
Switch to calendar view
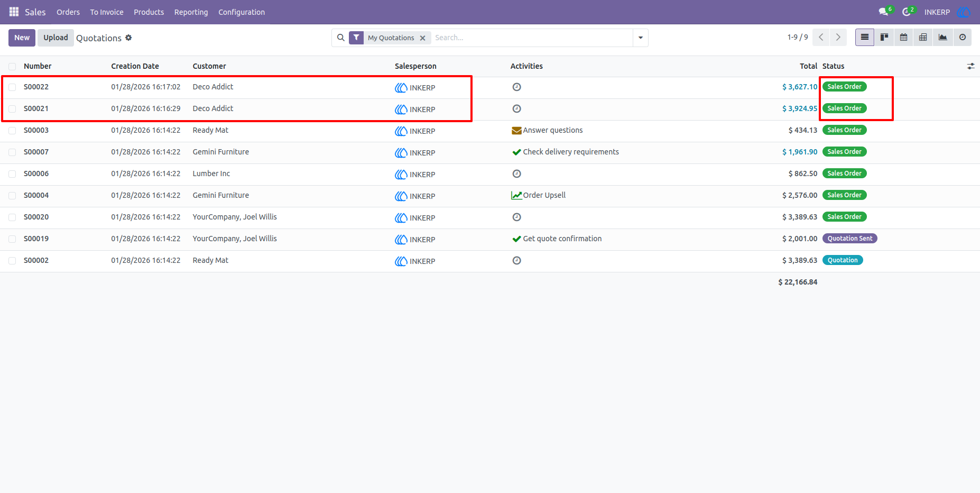(904, 38)
